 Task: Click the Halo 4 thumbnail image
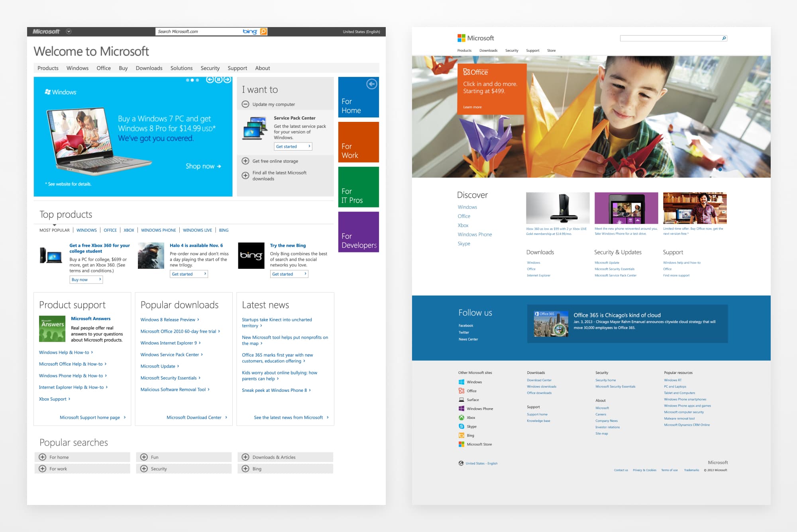pyautogui.click(x=151, y=256)
